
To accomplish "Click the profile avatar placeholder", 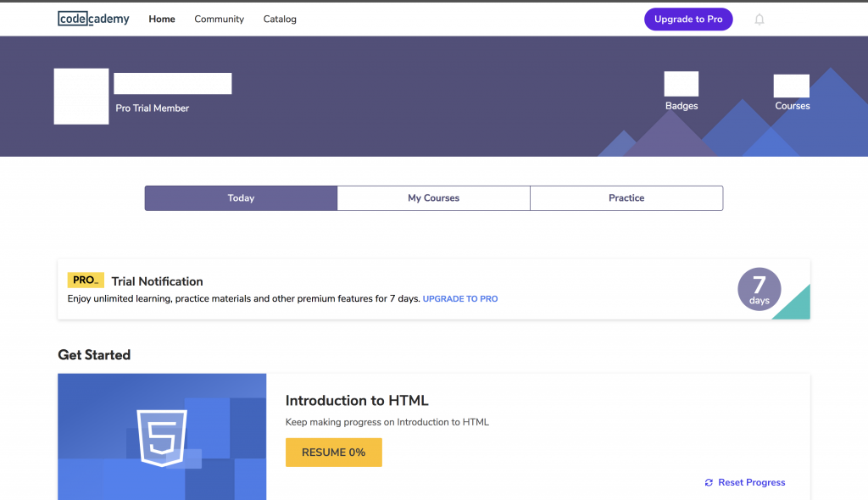I will 81,97.
